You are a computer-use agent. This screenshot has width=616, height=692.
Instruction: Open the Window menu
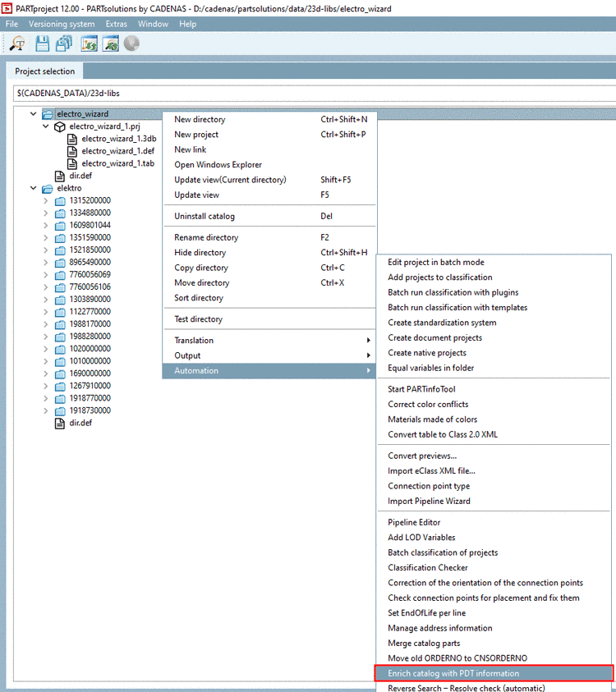[x=153, y=24]
